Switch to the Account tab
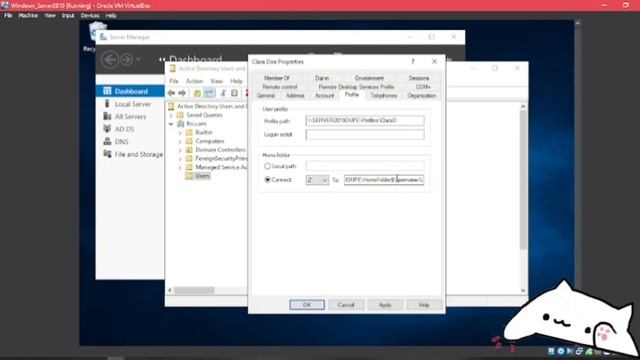The width and height of the screenshot is (640, 360). [324, 96]
